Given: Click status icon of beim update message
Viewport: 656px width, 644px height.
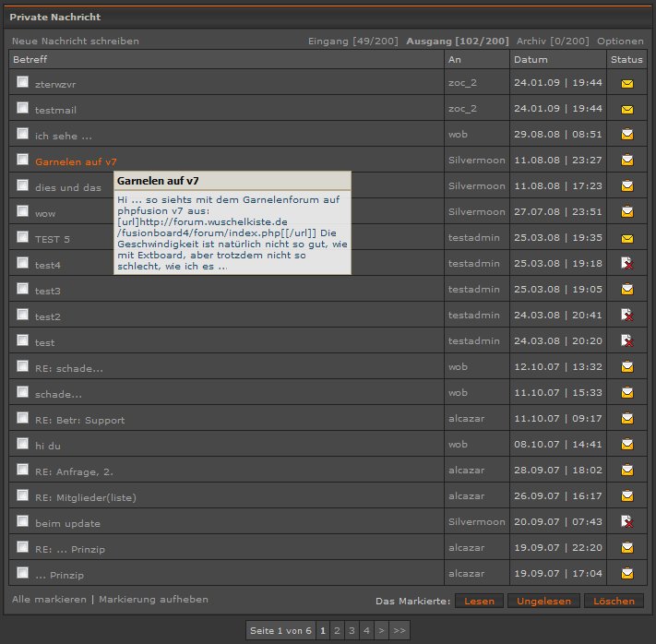Looking at the screenshot, I should (627, 522).
